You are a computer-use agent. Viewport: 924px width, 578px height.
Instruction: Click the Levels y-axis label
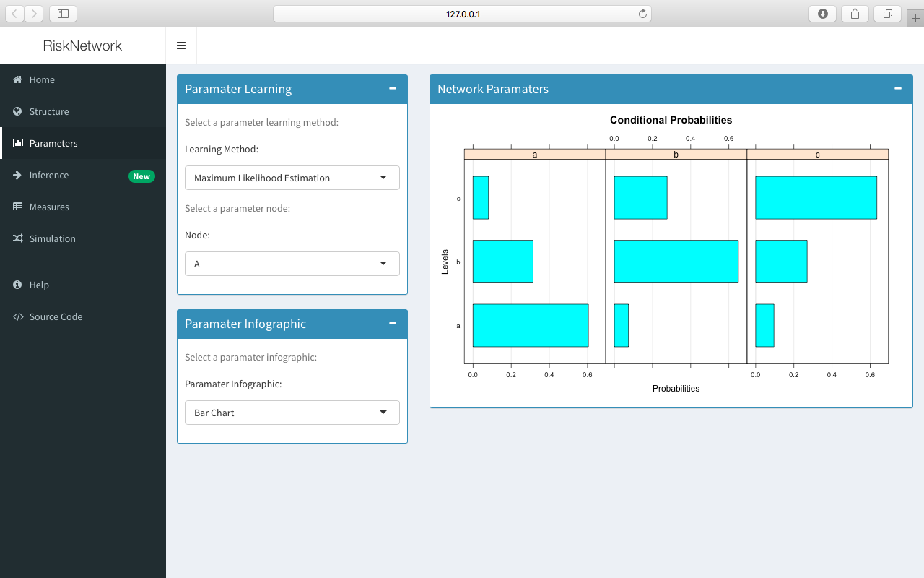pos(445,262)
